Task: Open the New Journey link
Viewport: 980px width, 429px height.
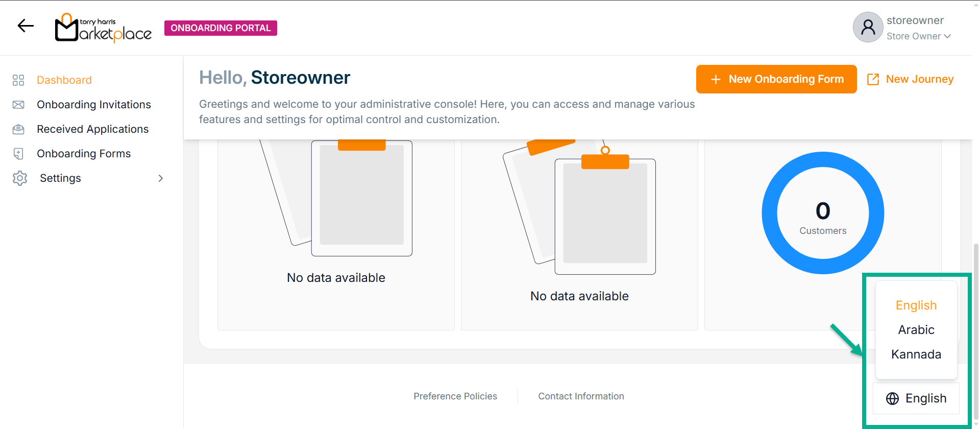Action: click(911, 79)
